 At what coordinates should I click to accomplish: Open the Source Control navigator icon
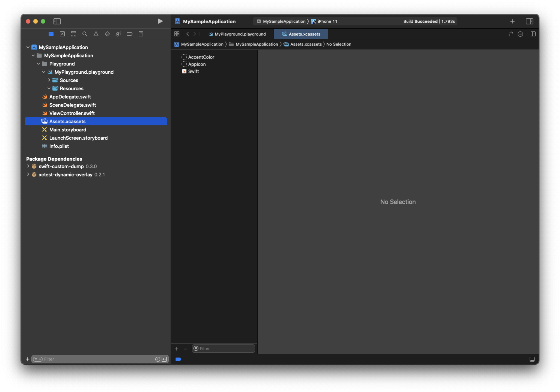point(62,34)
